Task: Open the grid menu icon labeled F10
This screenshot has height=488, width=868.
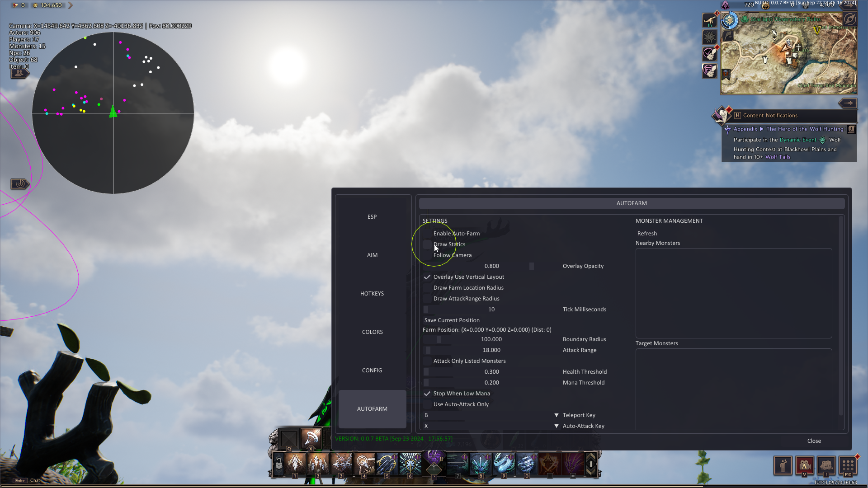Action: coord(848,465)
